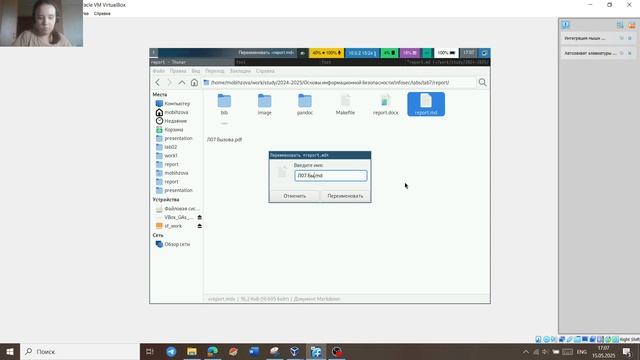The width and height of the screenshot is (640, 360).
Task: Click the blue network status block
Action: pyautogui.click(x=362, y=53)
